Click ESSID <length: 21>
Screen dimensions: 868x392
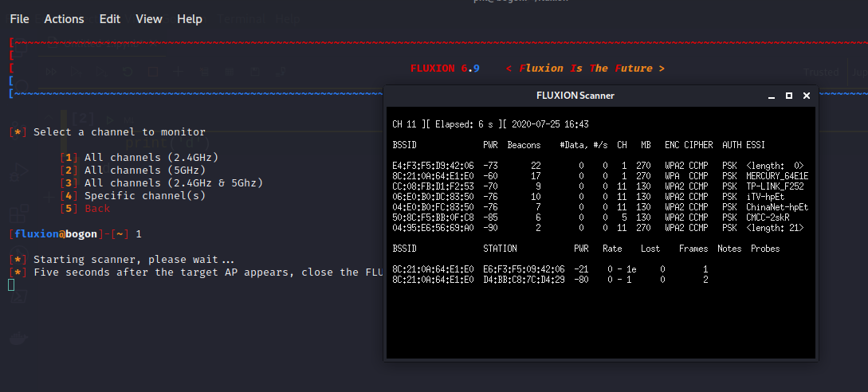click(x=775, y=228)
